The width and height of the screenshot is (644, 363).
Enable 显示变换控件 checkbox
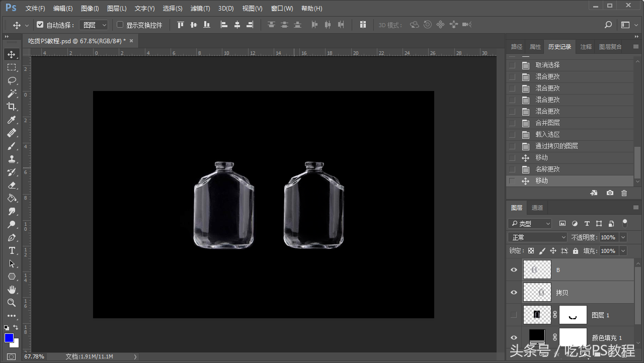click(120, 25)
